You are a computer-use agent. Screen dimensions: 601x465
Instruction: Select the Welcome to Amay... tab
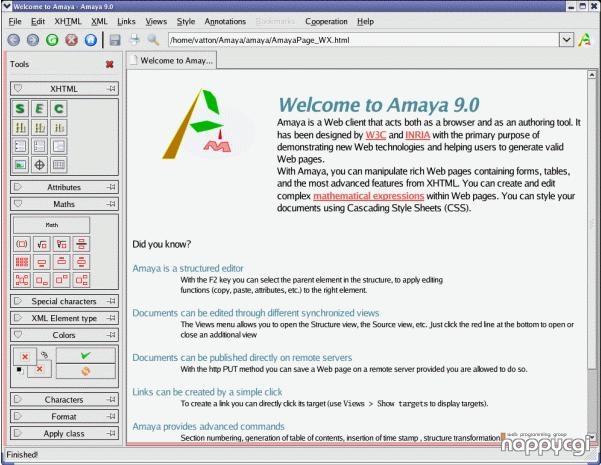(x=172, y=61)
